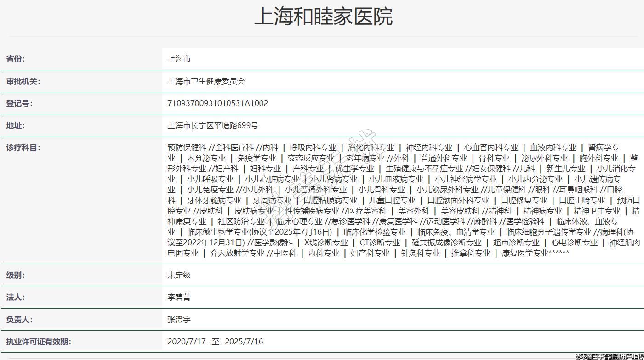
Task: Click the 诊疗科目 row label
Action: [23, 147]
